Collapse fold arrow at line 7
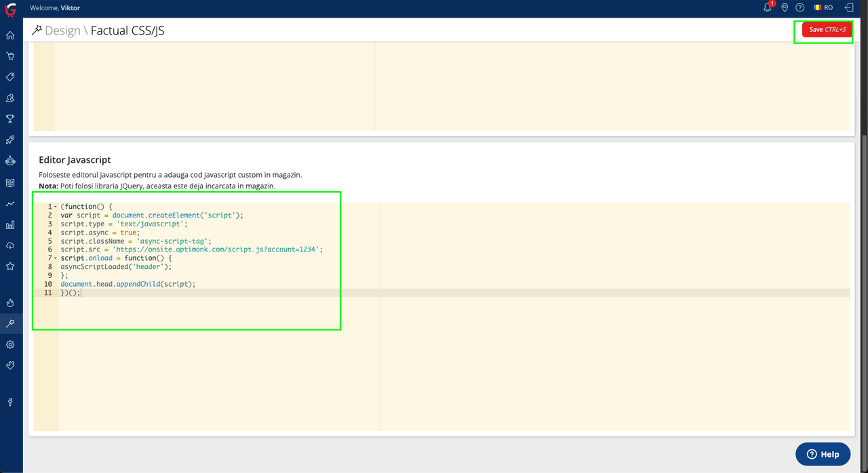The image size is (868, 473). [55, 258]
